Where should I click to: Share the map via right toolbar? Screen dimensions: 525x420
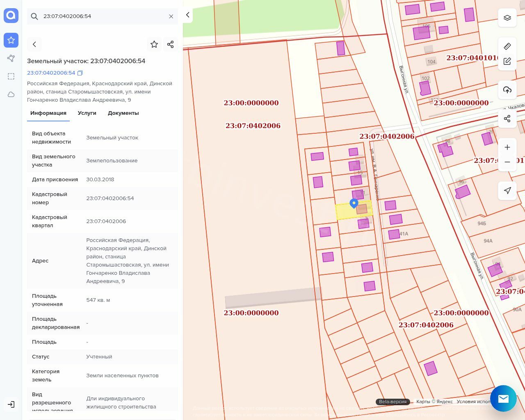coord(507,119)
